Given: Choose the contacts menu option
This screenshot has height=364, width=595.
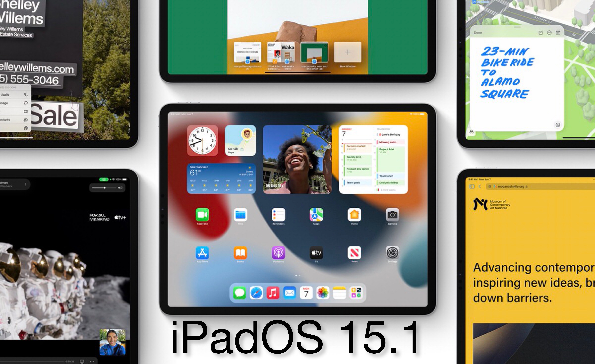Looking at the screenshot, I should 15,120.
